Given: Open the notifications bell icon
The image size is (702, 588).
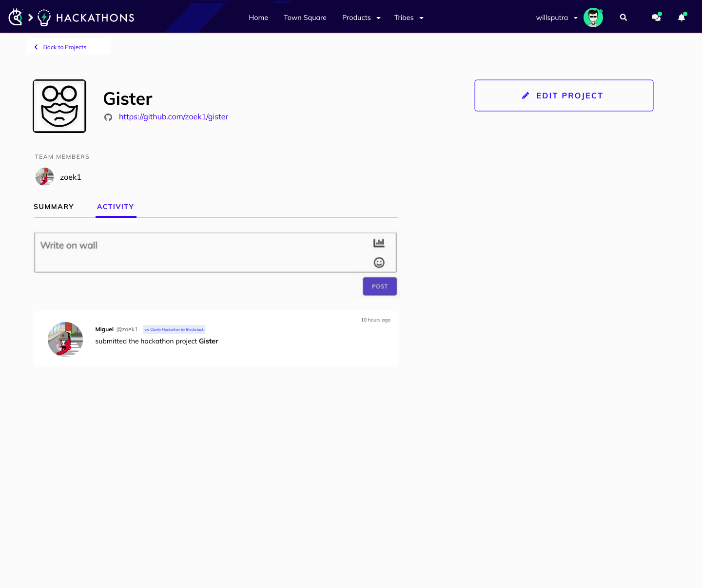Looking at the screenshot, I should [x=682, y=18].
